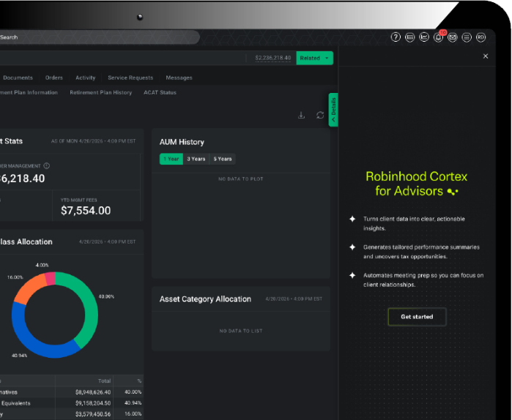Switch to Messages tab

click(x=179, y=78)
